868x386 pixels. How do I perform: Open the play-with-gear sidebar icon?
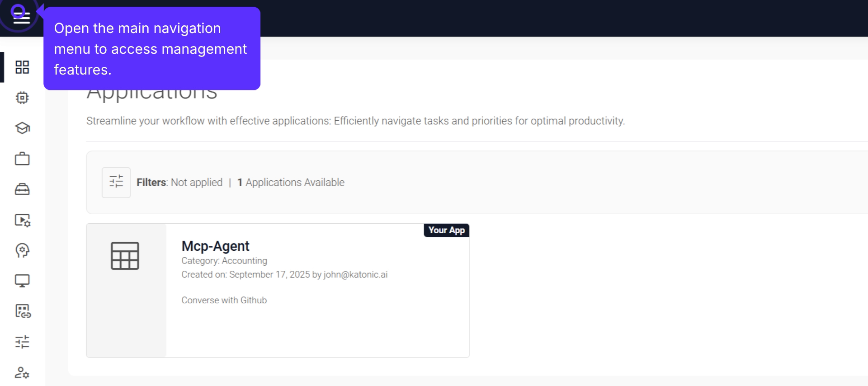22,220
